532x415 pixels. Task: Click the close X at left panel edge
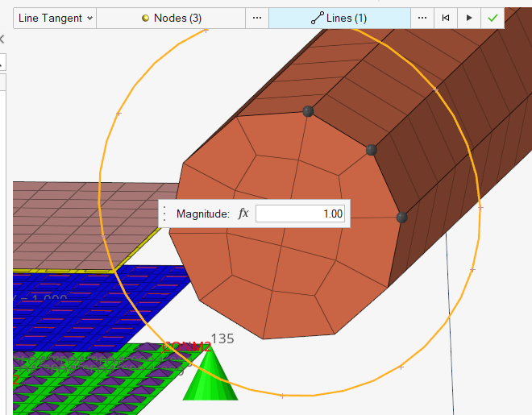[2, 39]
